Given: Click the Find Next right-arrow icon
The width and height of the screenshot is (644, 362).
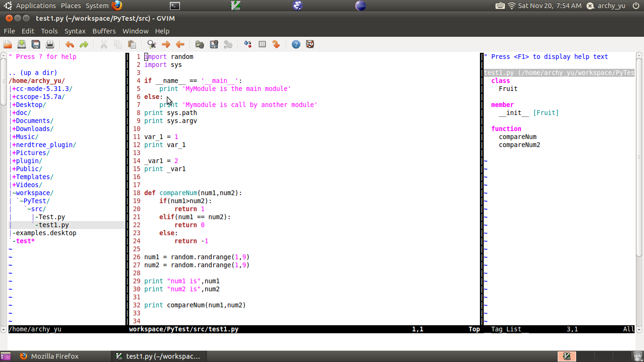Looking at the screenshot, I should tap(166, 44).
